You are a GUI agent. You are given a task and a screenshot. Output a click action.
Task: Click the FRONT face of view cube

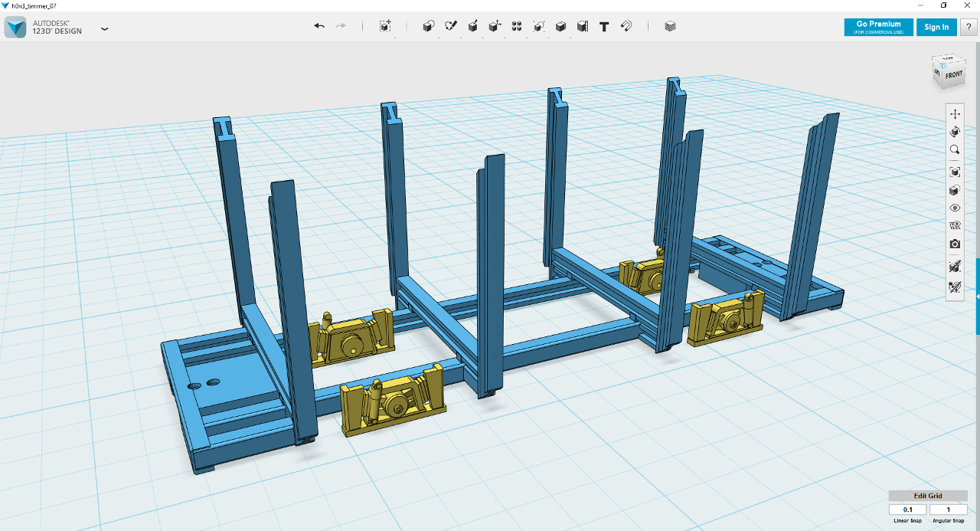(954, 75)
